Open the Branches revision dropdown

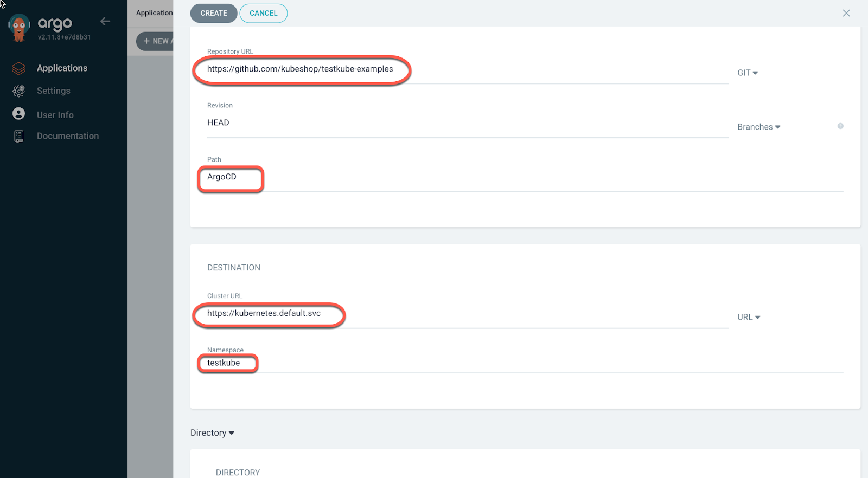tap(759, 127)
